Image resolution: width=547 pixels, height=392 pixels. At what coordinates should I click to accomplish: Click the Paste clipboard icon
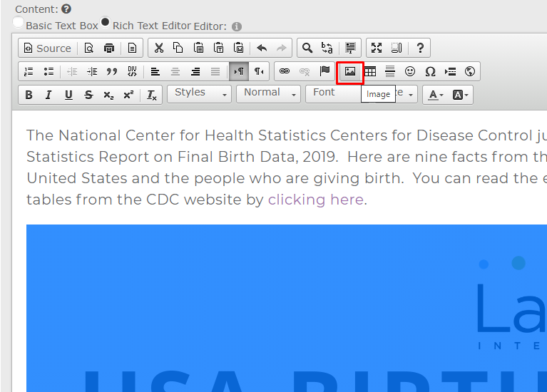point(198,48)
